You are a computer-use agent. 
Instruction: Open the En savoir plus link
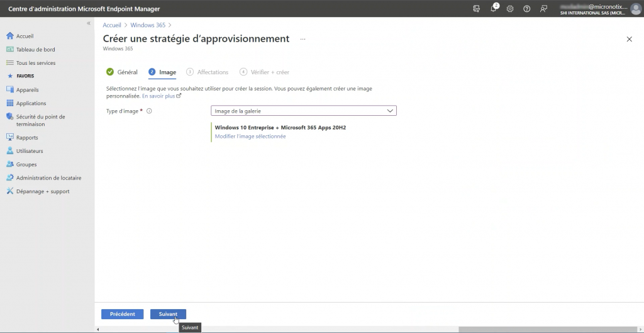click(162, 96)
